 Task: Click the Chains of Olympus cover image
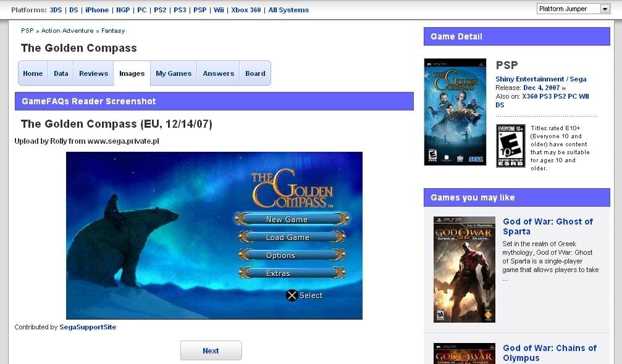(x=464, y=354)
